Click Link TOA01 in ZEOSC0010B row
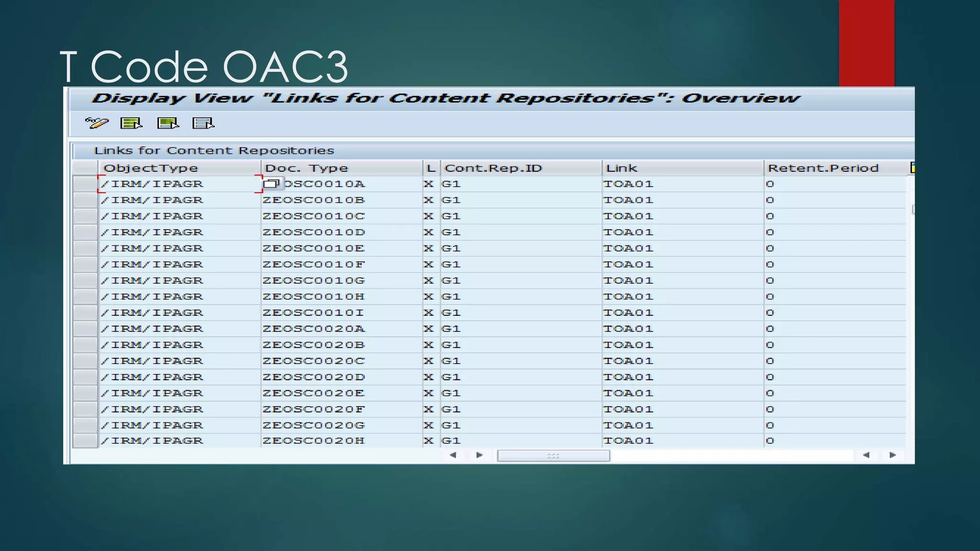This screenshot has height=551, width=980. point(683,200)
